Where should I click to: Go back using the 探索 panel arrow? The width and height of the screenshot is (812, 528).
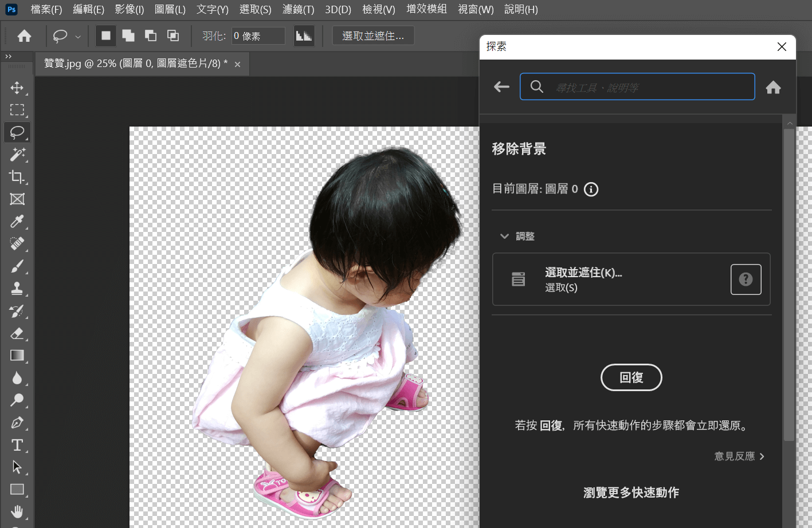[x=501, y=86]
